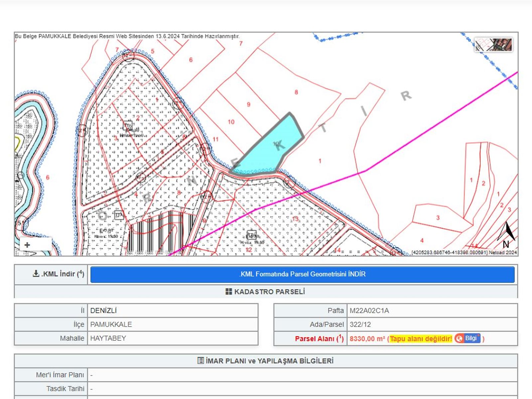Click the Parsel Alanı footnote label
The height and width of the screenshot is (399, 532).
point(319,339)
